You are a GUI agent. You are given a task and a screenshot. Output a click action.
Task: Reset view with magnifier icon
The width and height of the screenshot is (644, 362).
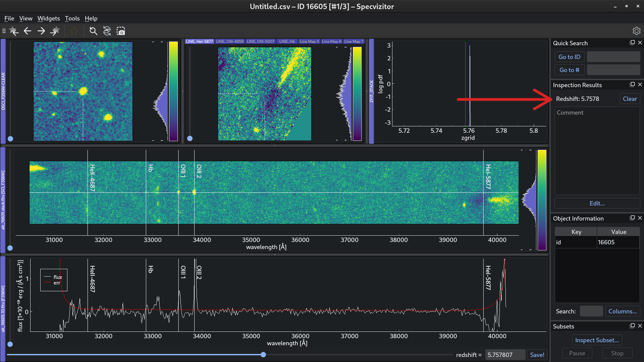[93, 31]
